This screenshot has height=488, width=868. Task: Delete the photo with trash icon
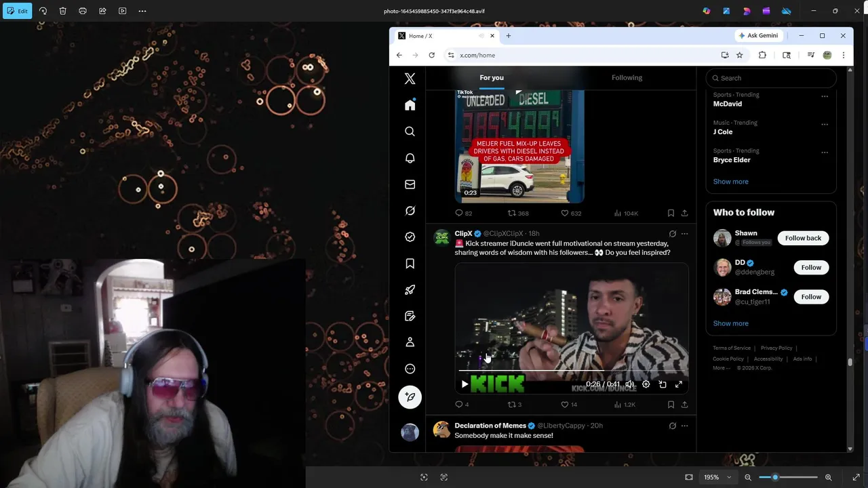point(62,11)
